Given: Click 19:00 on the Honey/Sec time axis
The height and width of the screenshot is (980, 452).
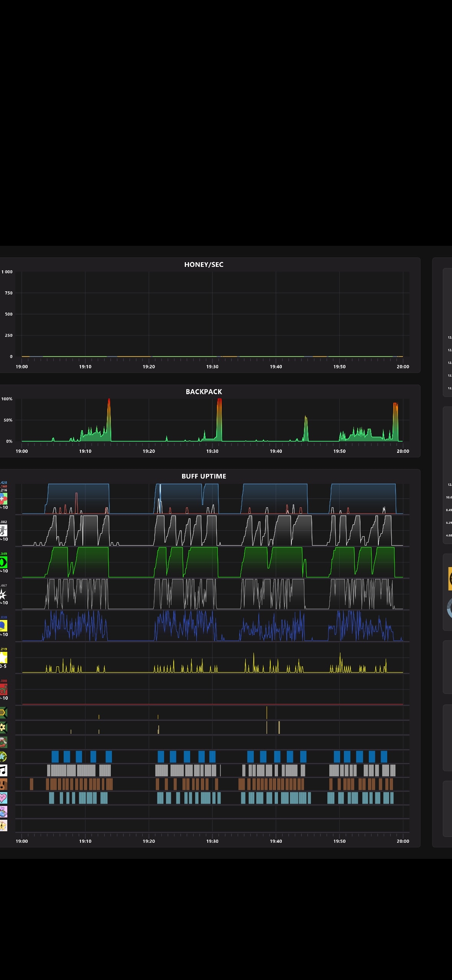Looking at the screenshot, I should pyautogui.click(x=21, y=367).
